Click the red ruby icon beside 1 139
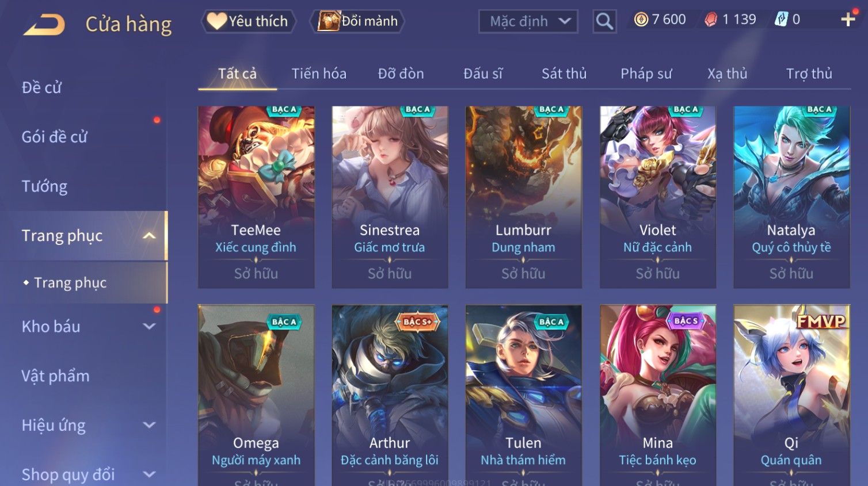The image size is (868, 486). 711,20
